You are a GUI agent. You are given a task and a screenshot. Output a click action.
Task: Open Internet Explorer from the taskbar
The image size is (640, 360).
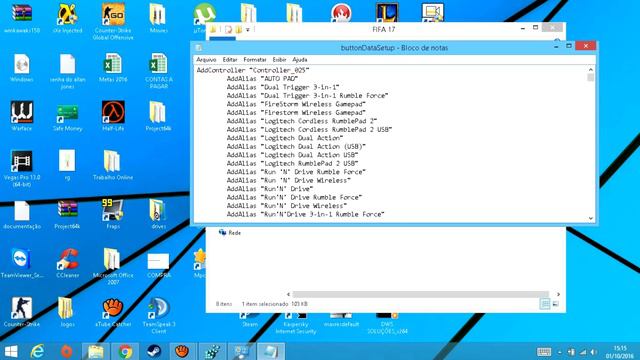coord(38,351)
